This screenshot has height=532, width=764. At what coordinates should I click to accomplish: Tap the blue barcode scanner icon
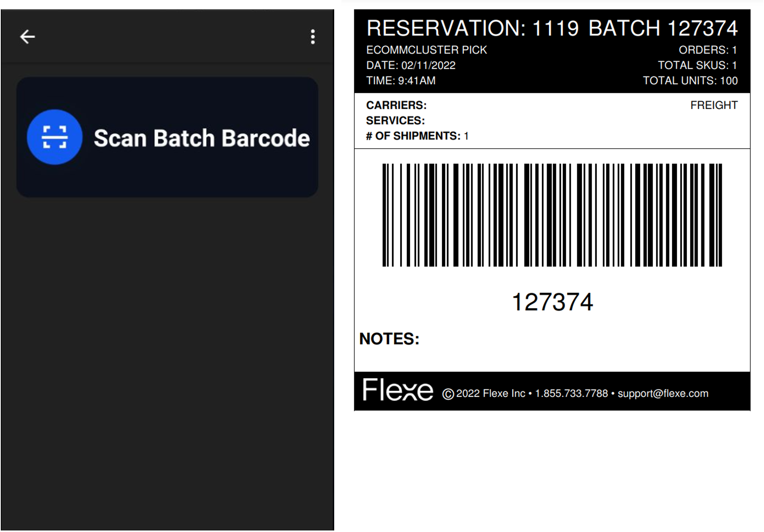(55, 137)
